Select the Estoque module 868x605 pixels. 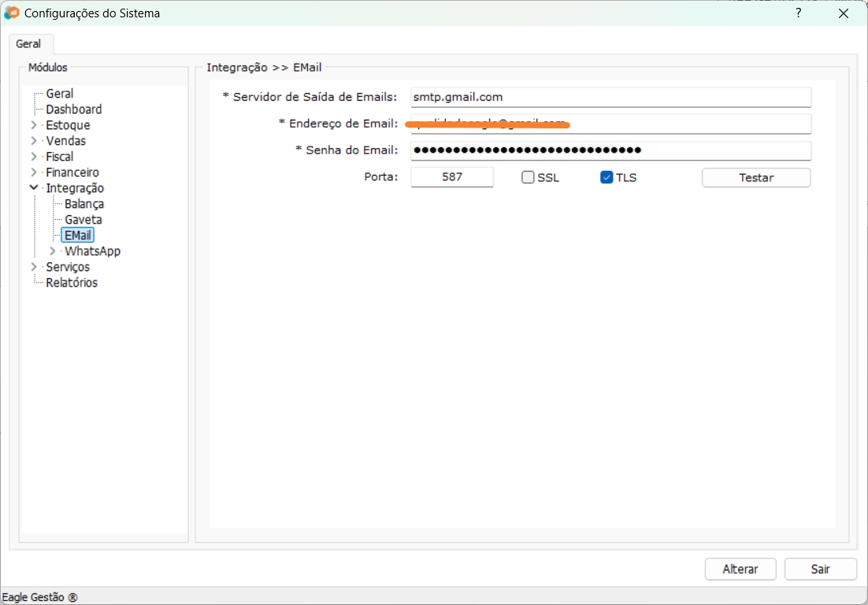68,125
